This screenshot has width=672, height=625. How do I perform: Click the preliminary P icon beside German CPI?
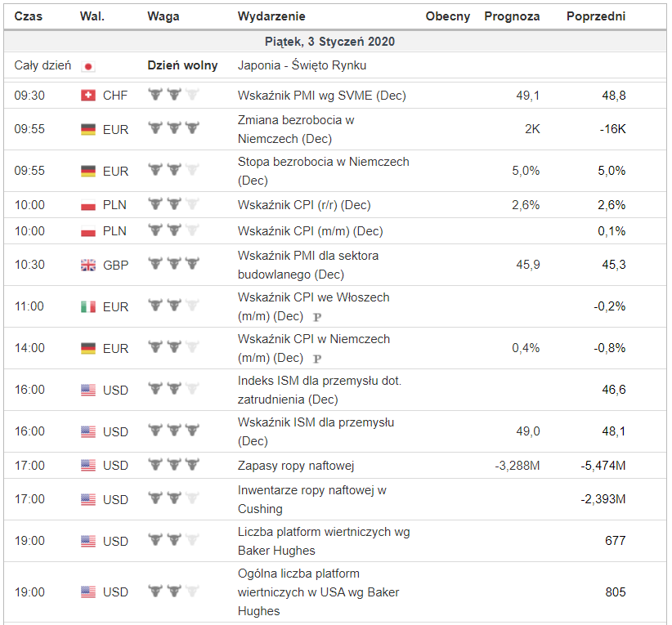coord(317,359)
